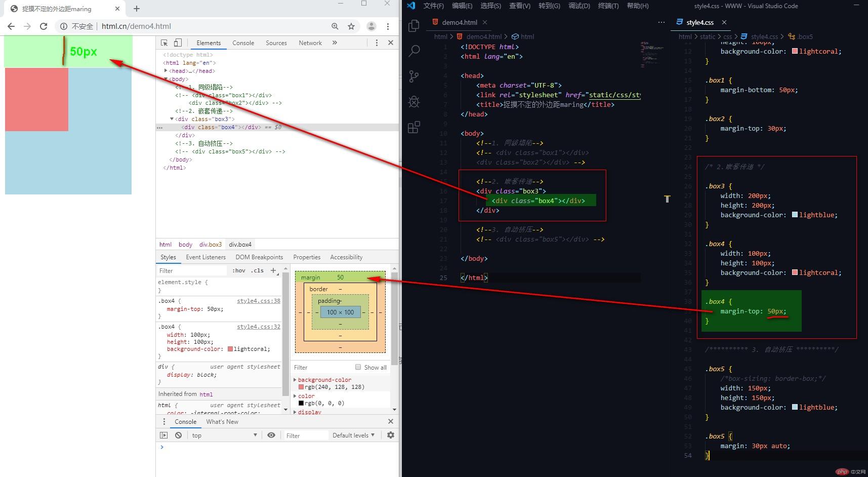Image resolution: width=868 pixels, height=477 pixels.
Task: Clear console icon
Action: tap(178, 435)
